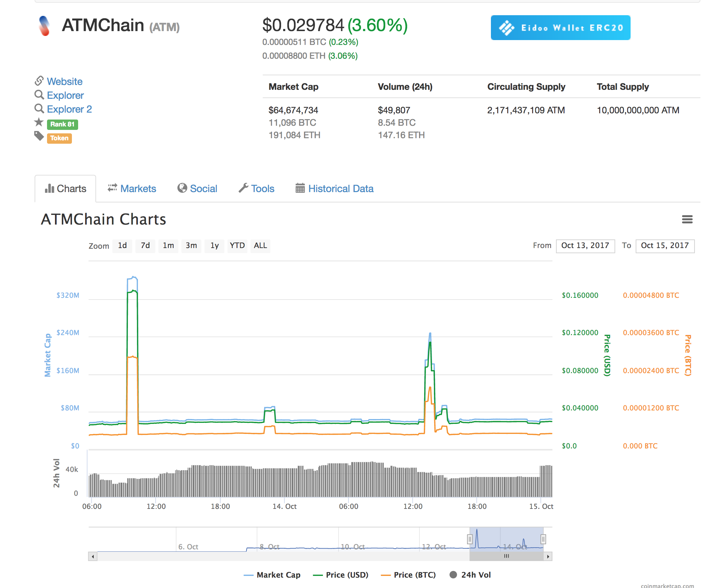The height and width of the screenshot is (588, 726).
Task: Click the magnifier icon beside Explorer
Action: pos(39,95)
